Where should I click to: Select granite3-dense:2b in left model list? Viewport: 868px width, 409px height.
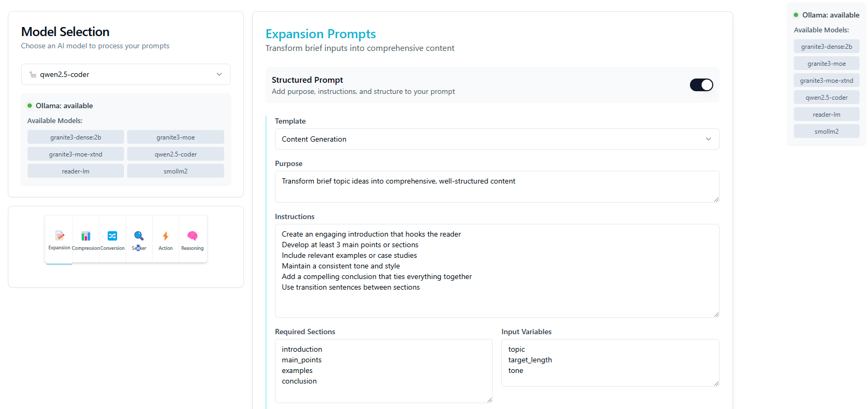[76, 137]
